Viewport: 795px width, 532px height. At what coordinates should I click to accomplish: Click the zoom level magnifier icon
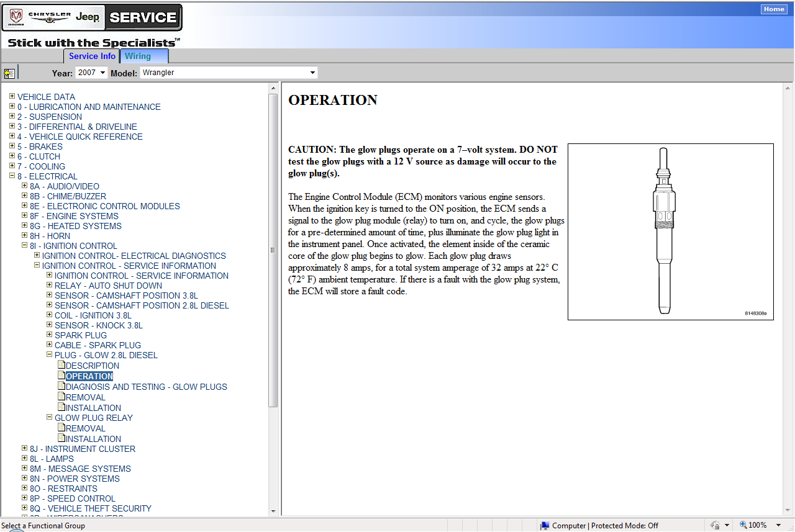tap(743, 525)
